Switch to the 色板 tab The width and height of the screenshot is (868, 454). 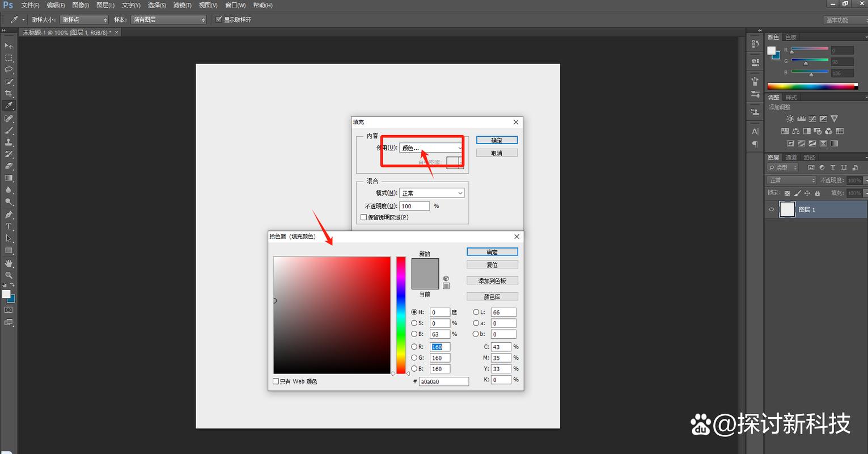pos(791,37)
